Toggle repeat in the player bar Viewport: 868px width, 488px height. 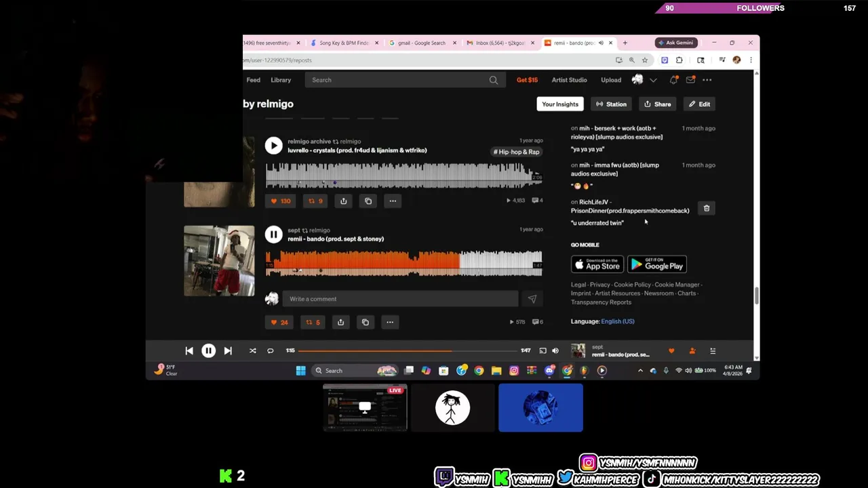[270, 350]
